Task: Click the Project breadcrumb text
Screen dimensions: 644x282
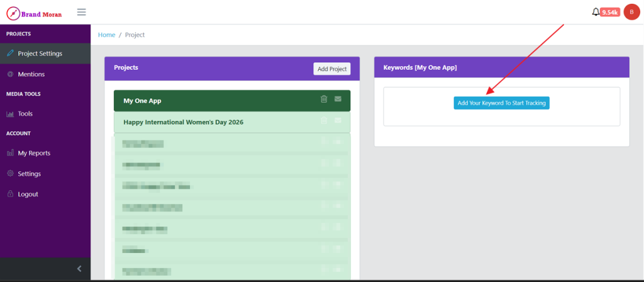Action: click(x=135, y=35)
